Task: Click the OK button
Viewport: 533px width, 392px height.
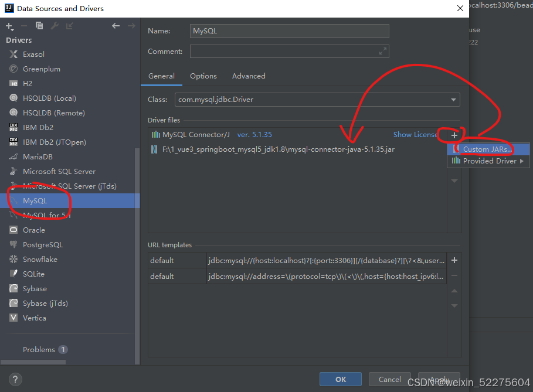Action: (341, 380)
